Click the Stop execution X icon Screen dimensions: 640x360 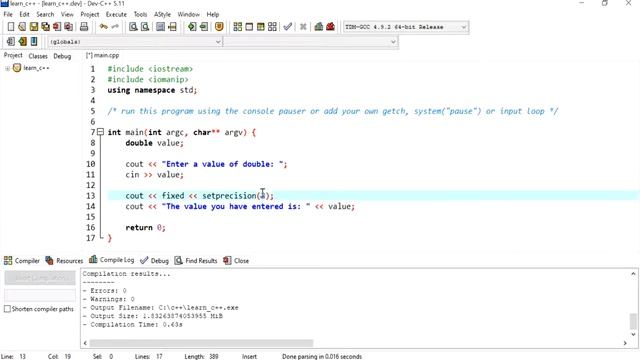303,27
